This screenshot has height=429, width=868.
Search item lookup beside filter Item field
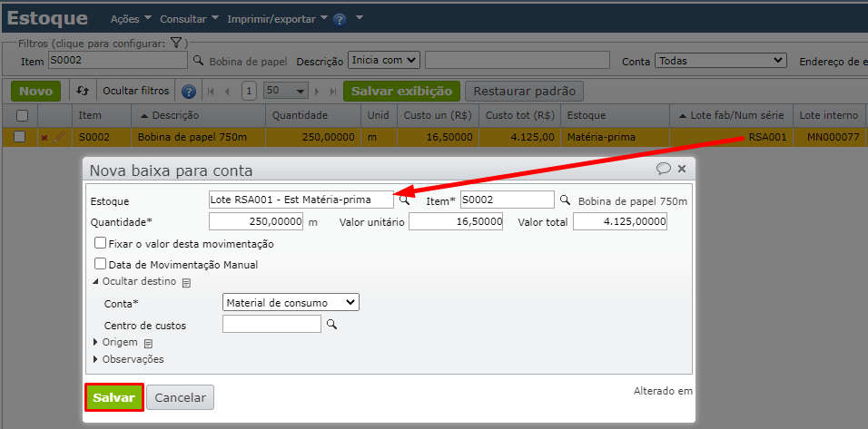point(198,60)
